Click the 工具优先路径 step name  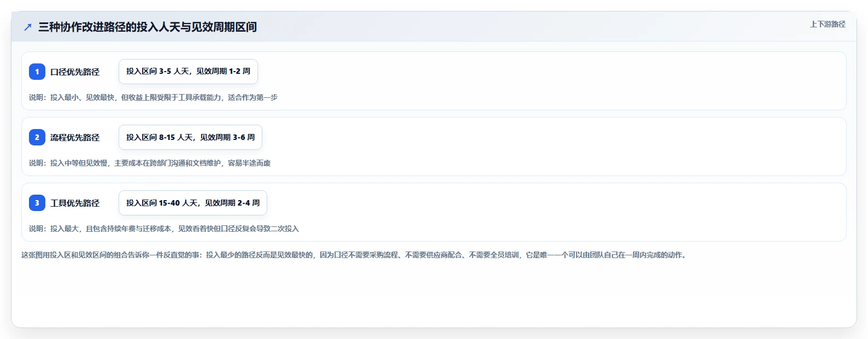click(75, 203)
